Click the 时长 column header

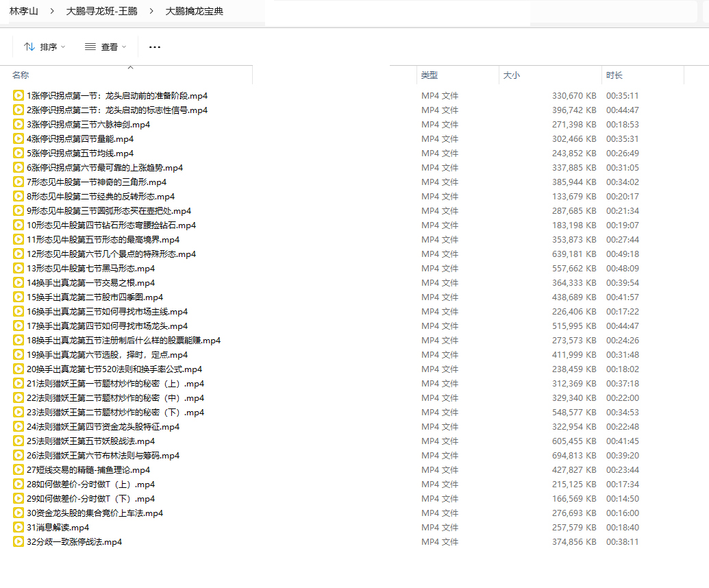[x=614, y=75]
